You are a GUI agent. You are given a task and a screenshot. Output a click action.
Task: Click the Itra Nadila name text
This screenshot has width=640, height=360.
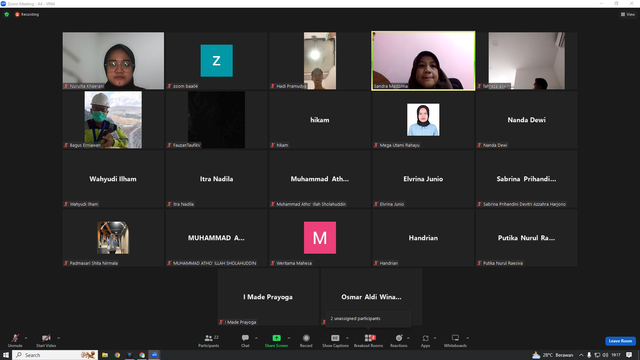click(x=216, y=179)
